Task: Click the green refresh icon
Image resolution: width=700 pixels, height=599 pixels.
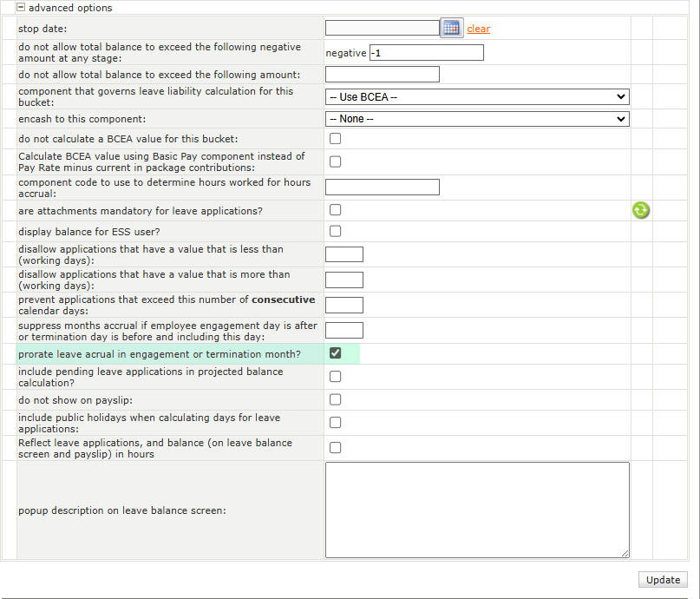Action: click(x=640, y=210)
